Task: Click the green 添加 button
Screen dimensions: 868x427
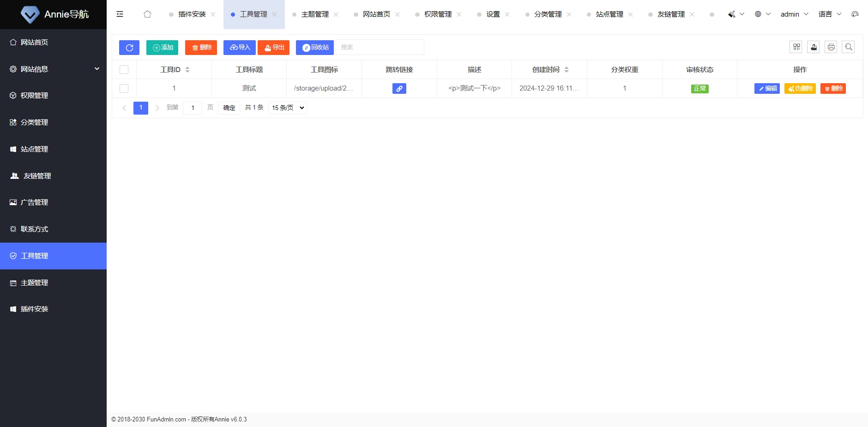Action: [162, 47]
